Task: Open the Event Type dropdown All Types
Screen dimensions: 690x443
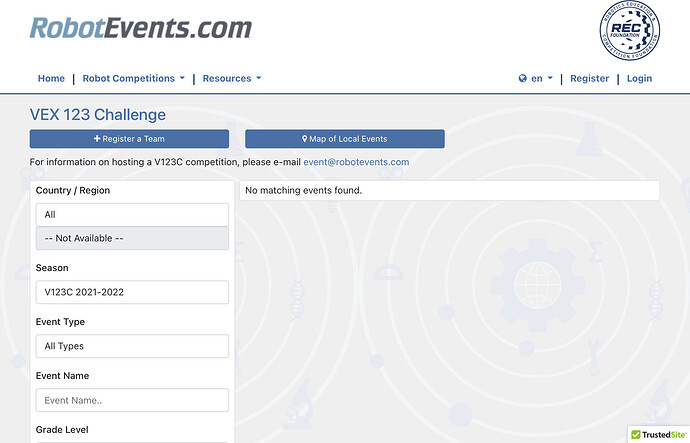Action: point(132,346)
